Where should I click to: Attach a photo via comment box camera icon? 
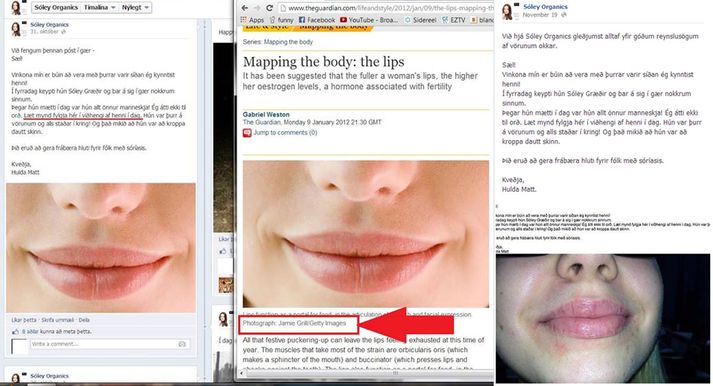(x=182, y=344)
